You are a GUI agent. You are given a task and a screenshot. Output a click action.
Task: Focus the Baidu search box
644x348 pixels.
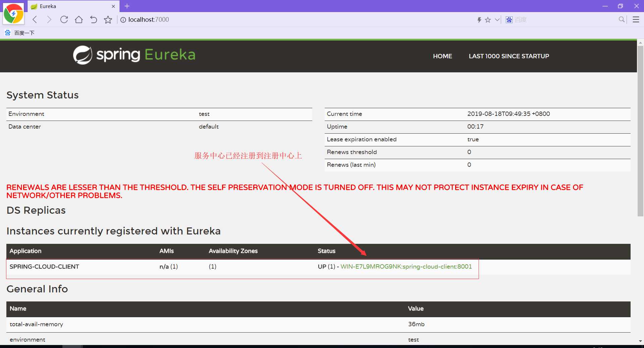565,20
